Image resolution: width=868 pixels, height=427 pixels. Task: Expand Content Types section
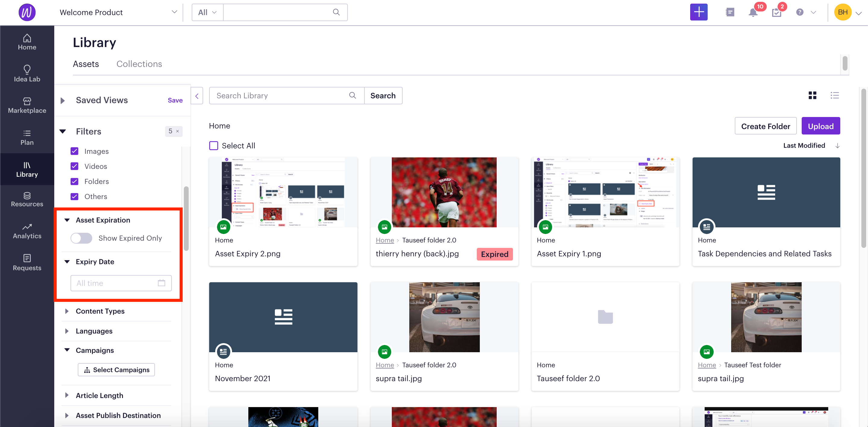67,311
